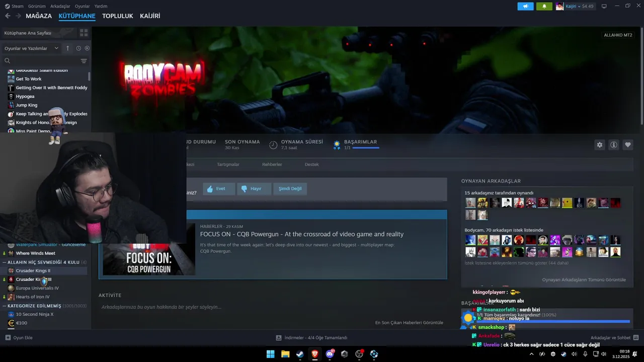Go to KAIJIRI profile tab
The image size is (644, 362).
pyautogui.click(x=150, y=16)
